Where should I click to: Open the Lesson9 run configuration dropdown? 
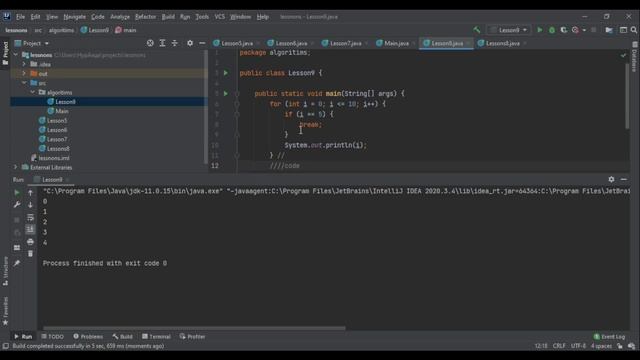click(509, 30)
